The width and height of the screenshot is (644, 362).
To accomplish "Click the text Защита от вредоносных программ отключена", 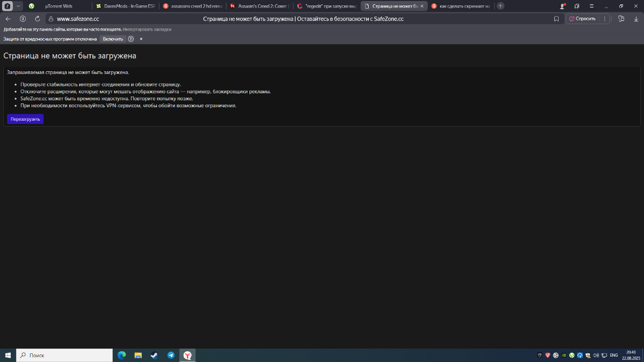I will [50, 39].
